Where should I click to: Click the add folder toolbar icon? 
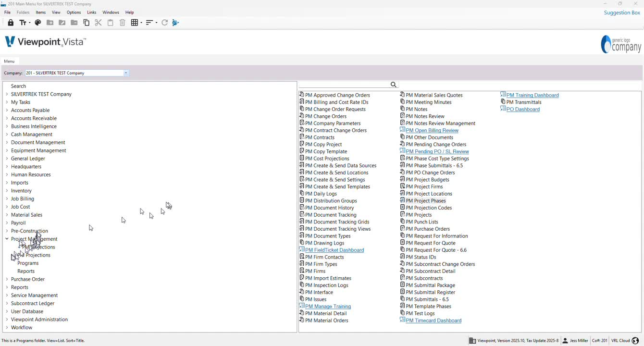click(50, 23)
